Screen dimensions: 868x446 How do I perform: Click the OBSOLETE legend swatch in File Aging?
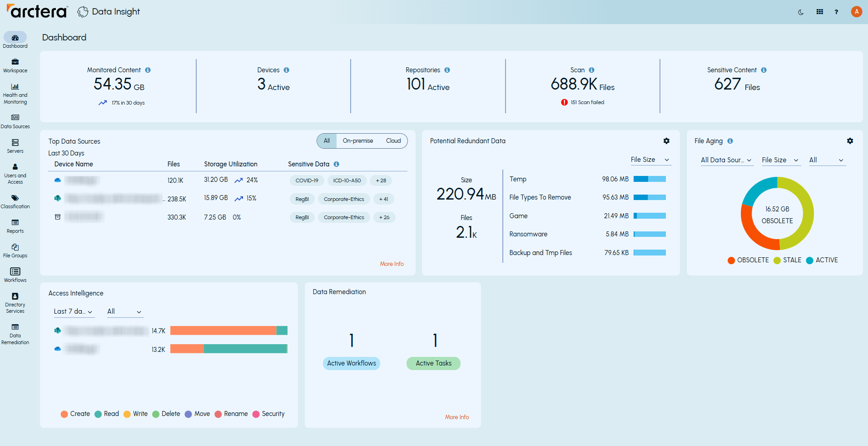click(x=731, y=260)
